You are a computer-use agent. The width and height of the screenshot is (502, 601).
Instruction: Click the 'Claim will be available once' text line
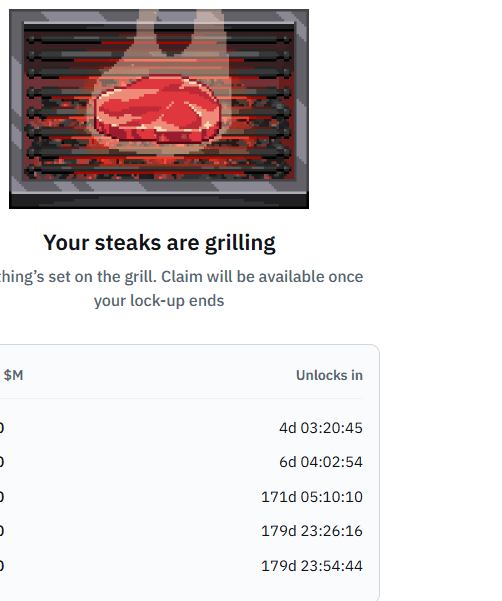tap(262, 277)
